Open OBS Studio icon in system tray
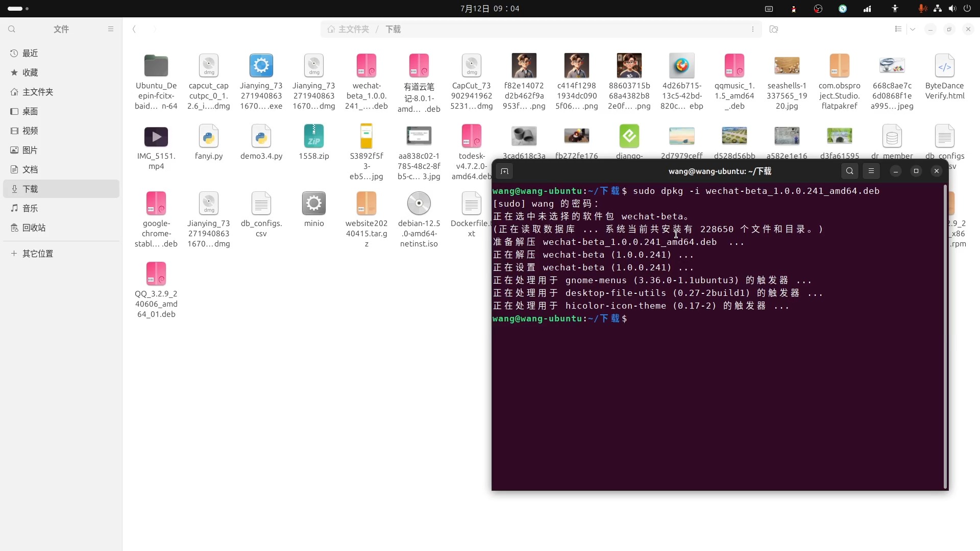980x551 pixels. tap(818, 9)
